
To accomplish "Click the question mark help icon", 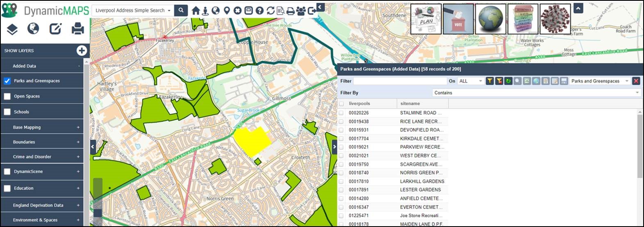I will coord(259,11).
